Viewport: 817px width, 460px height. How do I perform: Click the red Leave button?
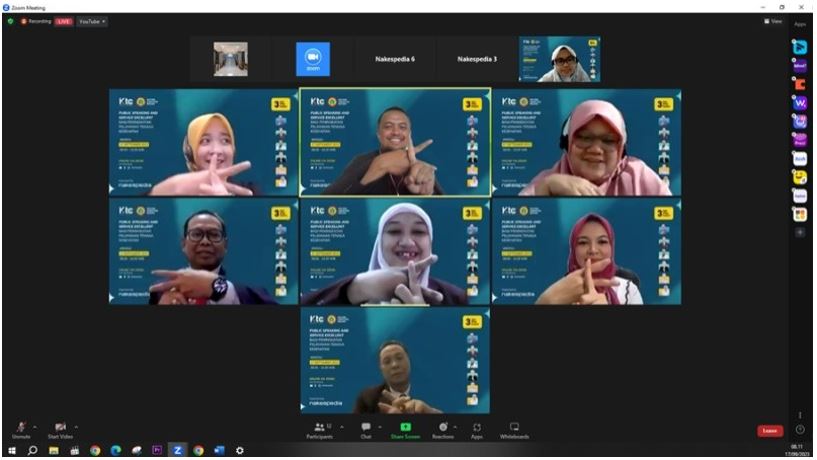pos(769,430)
